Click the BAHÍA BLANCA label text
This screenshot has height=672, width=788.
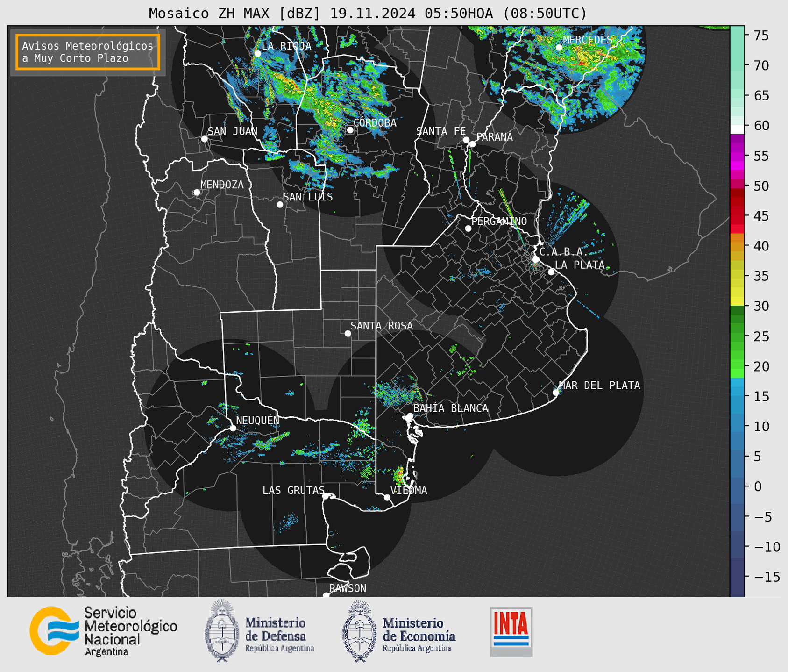pos(451,408)
